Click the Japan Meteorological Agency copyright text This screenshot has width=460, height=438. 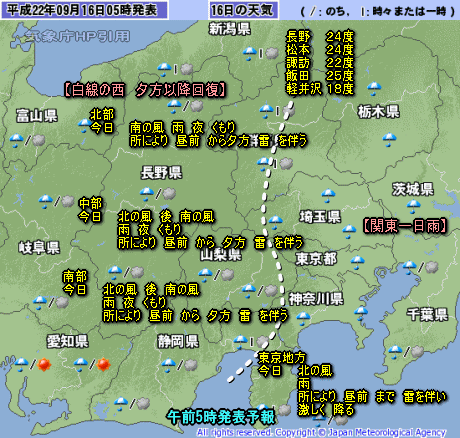(321, 432)
